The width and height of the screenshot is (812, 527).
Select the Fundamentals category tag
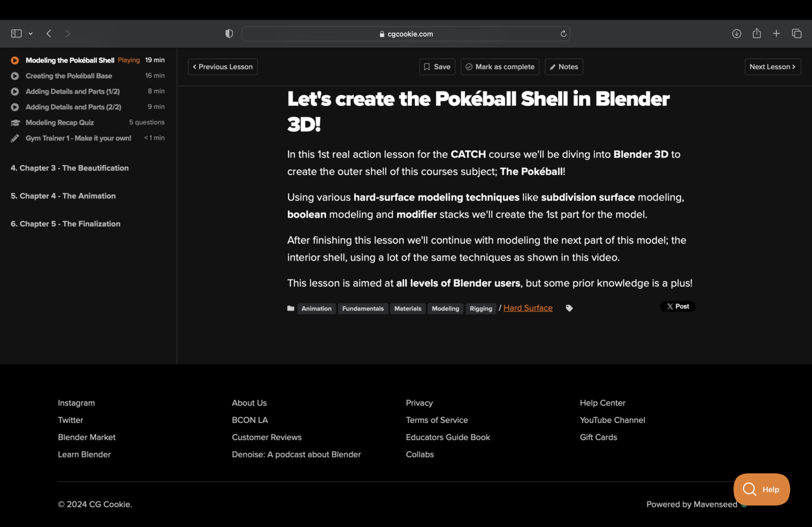363,308
